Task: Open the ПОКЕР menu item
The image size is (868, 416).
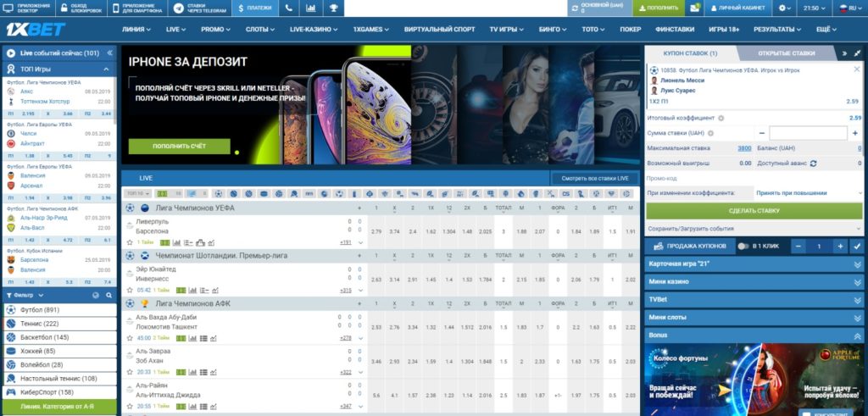Action: [631, 30]
